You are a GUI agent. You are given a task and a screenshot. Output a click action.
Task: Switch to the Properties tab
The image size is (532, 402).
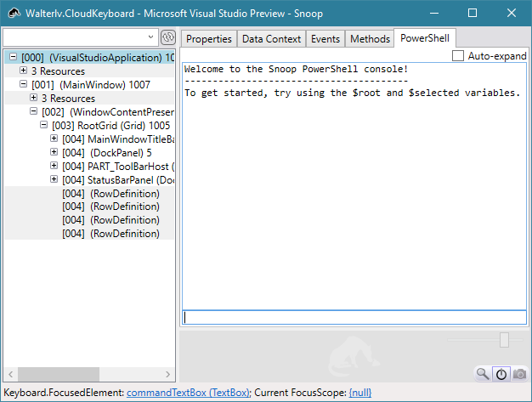pos(209,39)
